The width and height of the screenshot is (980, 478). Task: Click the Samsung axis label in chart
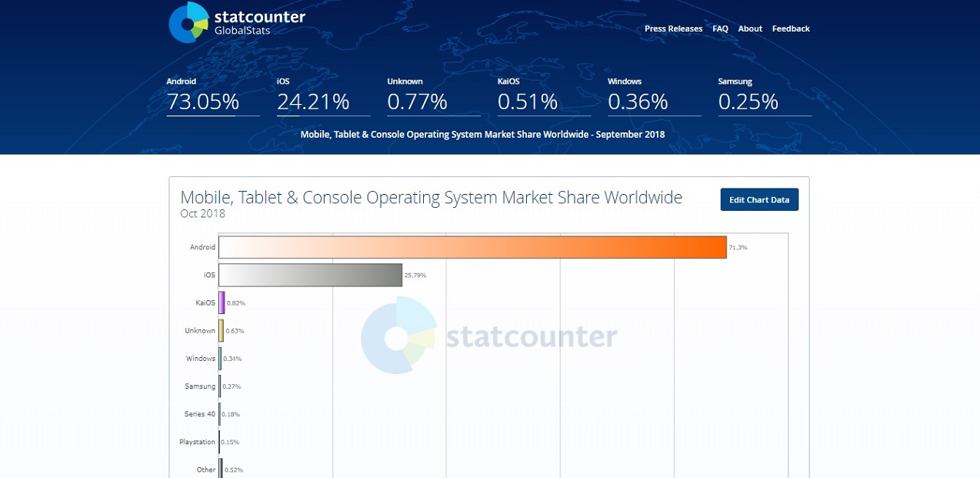pos(200,386)
